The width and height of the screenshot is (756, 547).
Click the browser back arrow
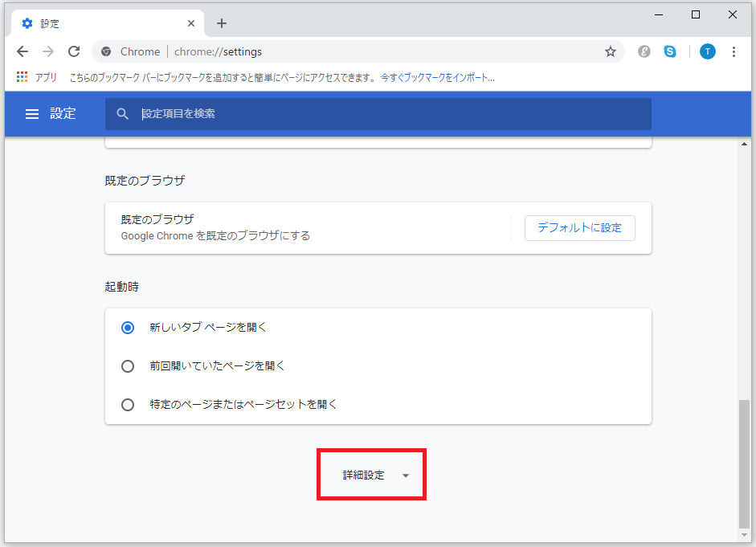tap(22, 51)
